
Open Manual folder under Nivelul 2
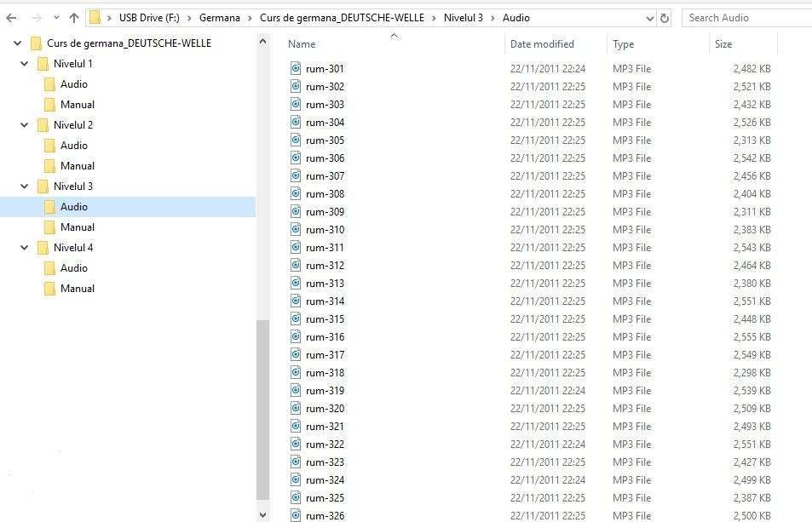[78, 165]
